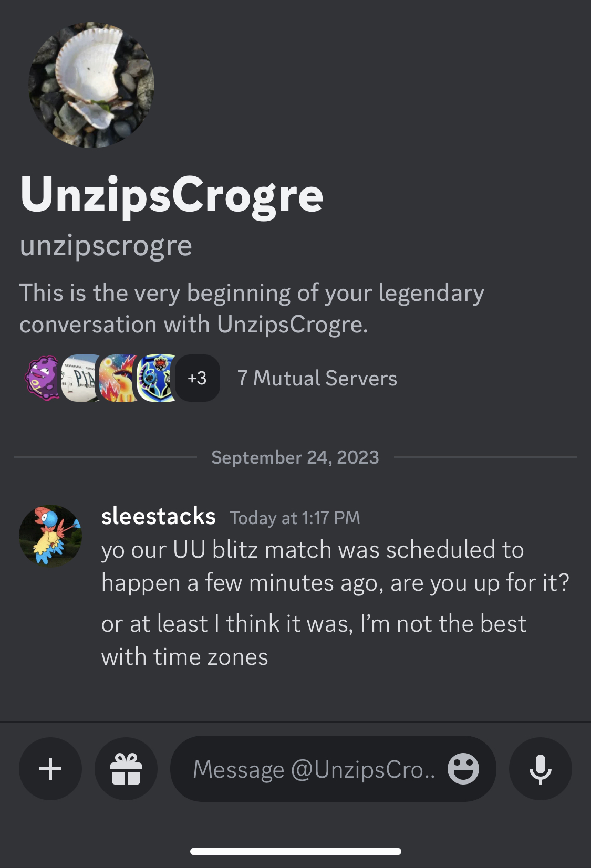Tap the purple Koffing server icon
Viewport: 591px width, 868px height.
(42, 378)
